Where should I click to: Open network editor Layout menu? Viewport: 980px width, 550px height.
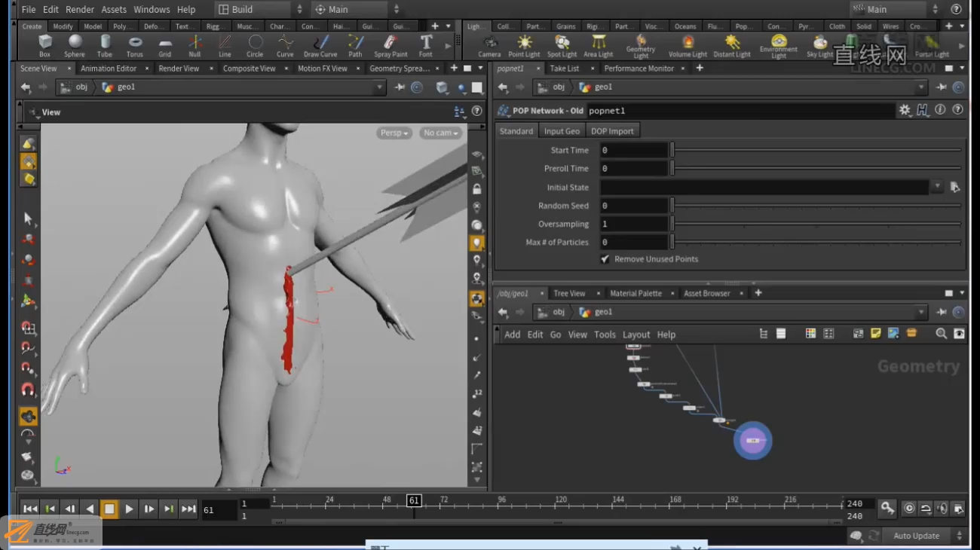click(636, 335)
